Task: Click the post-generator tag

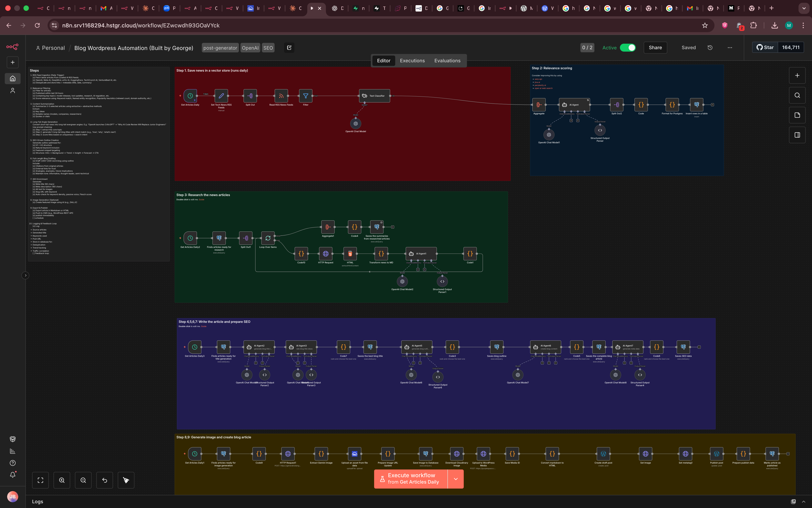Action: point(220,48)
